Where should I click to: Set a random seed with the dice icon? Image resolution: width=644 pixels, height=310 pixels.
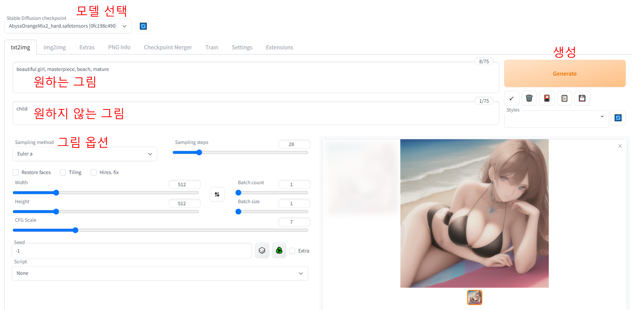pos(262,250)
